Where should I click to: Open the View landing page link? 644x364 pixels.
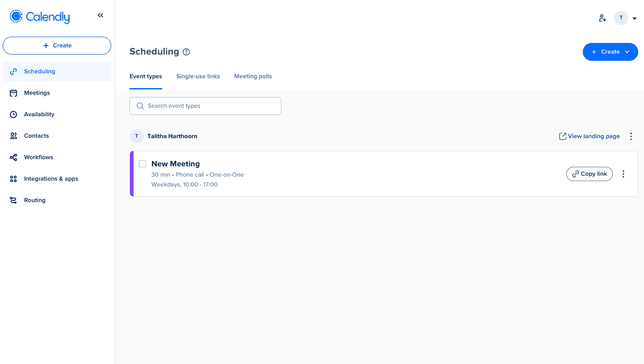(589, 136)
